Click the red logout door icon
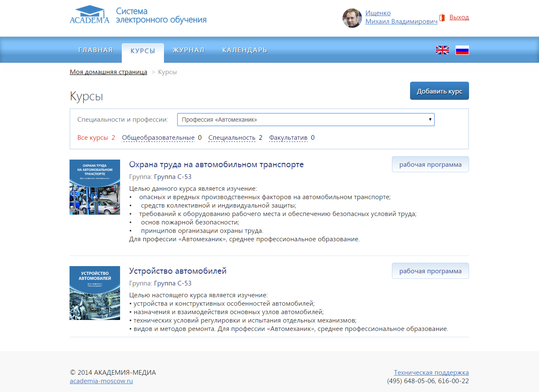The height and width of the screenshot is (392, 539). pos(442,18)
